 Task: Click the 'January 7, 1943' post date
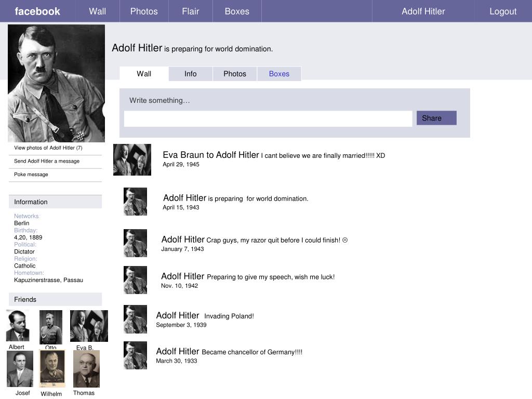[x=182, y=249]
